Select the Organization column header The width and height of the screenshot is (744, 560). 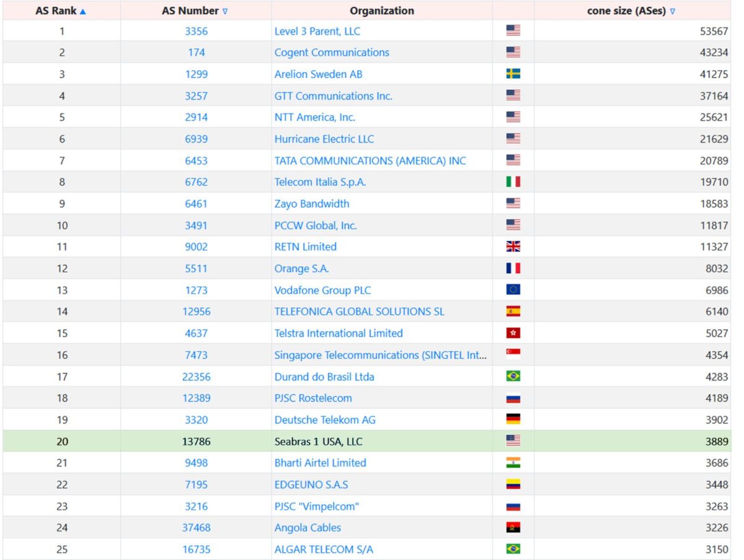(x=382, y=11)
